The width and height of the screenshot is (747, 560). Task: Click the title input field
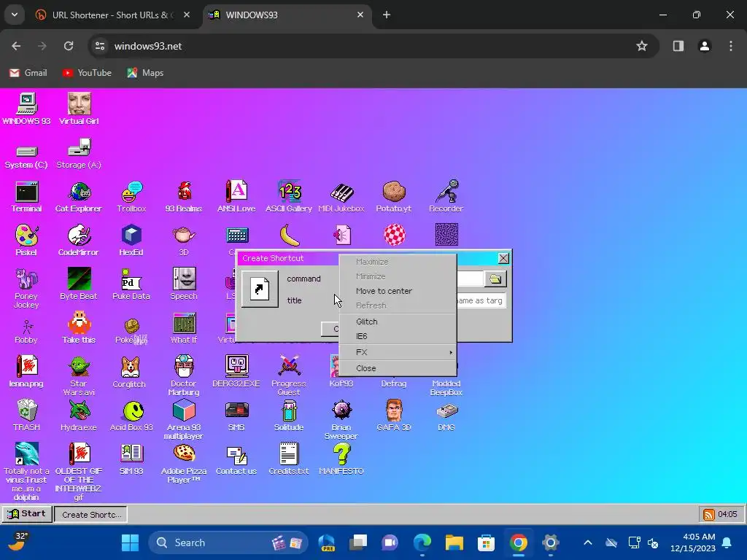pyautogui.click(x=481, y=300)
